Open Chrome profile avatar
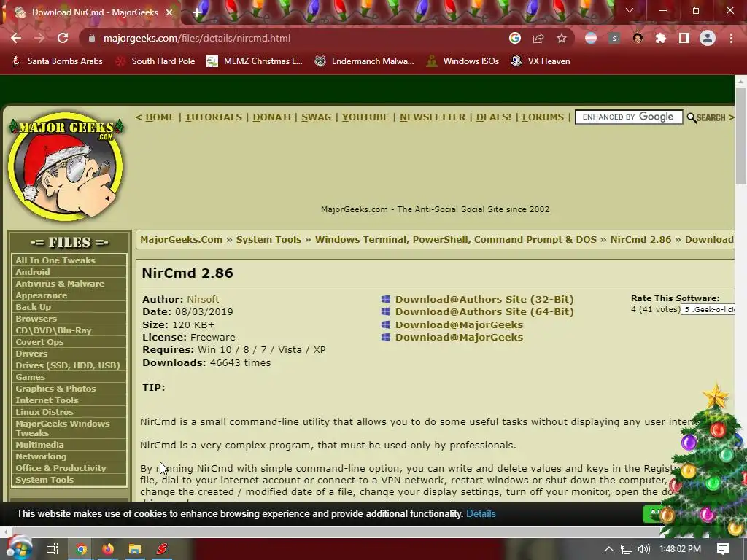 click(x=708, y=38)
